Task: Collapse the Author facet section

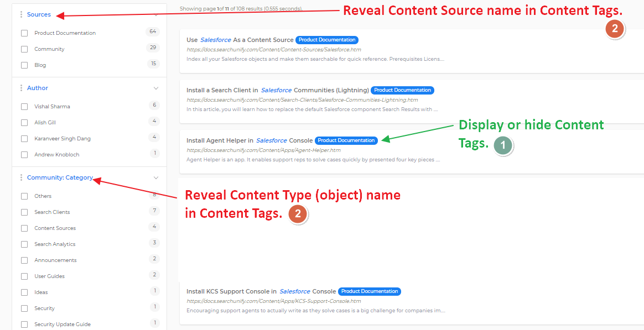Action: coord(156,88)
